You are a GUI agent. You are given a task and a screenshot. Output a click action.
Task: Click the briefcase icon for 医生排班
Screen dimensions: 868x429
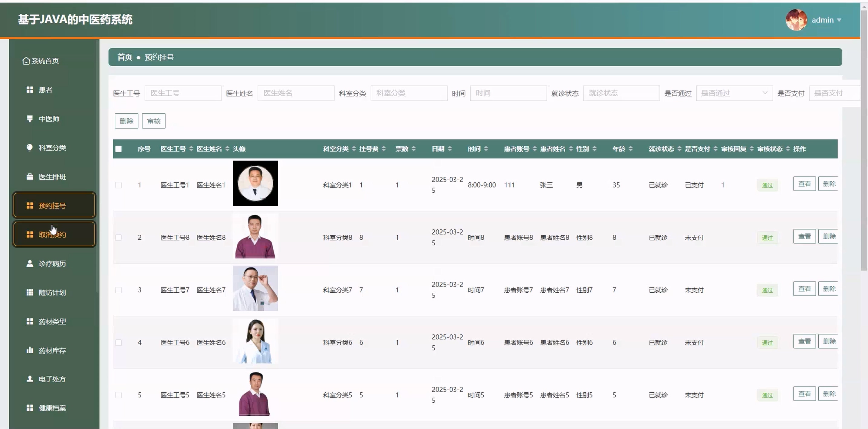(30, 177)
